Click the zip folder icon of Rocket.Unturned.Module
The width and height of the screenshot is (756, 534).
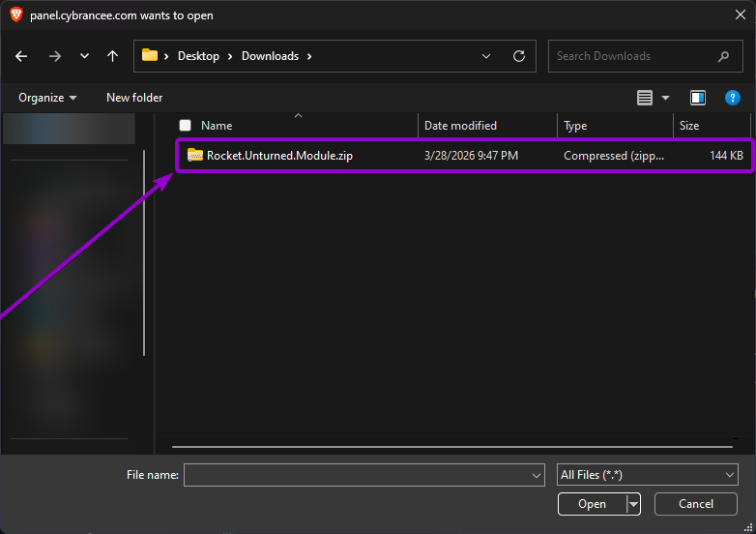tap(194, 155)
